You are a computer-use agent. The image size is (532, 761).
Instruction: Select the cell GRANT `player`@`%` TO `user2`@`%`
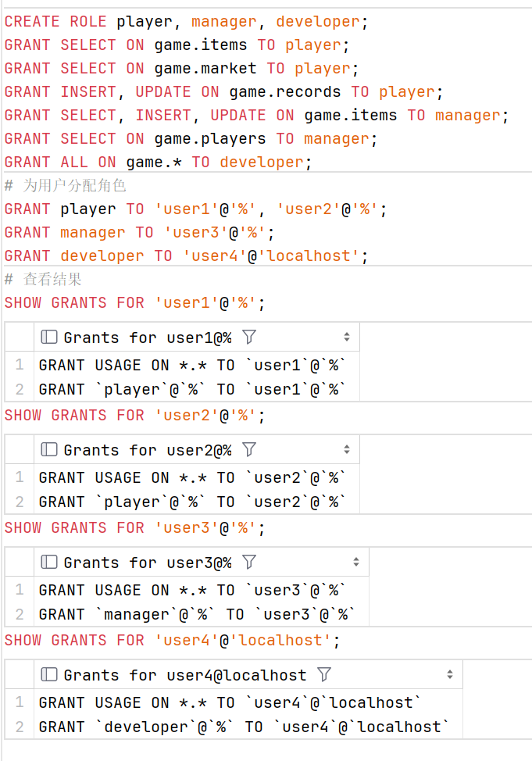(x=197, y=502)
